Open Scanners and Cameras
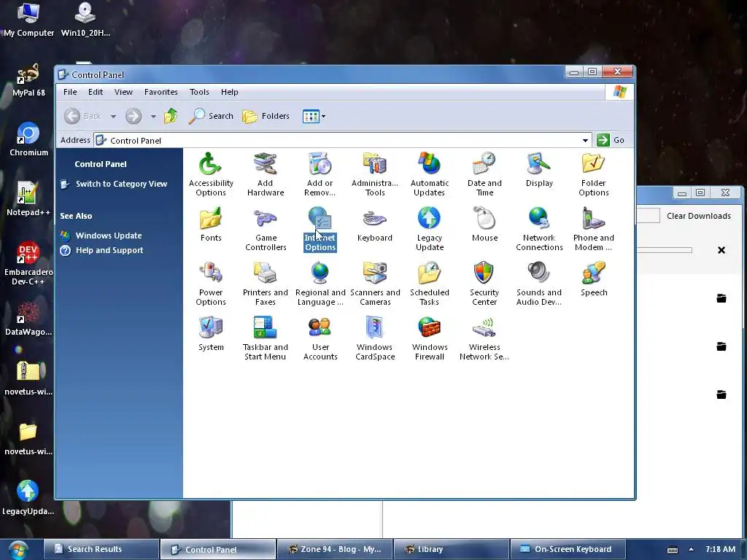Viewport: 747px width, 560px height. (x=374, y=284)
